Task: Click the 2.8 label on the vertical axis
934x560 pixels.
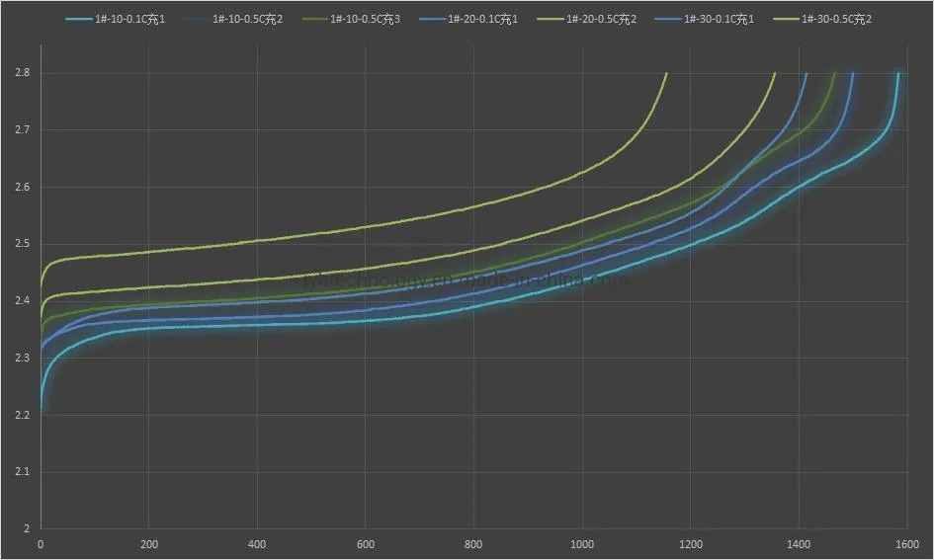Action: coord(21,73)
